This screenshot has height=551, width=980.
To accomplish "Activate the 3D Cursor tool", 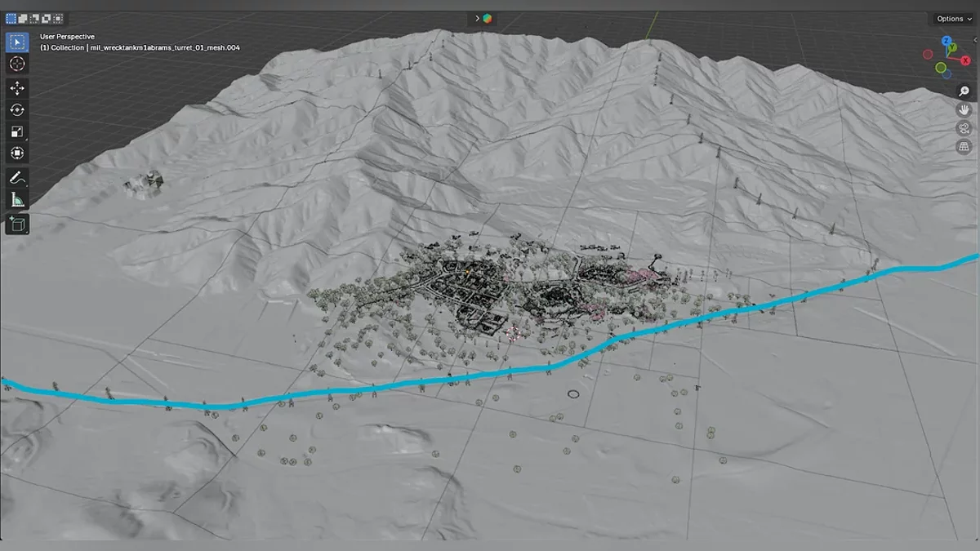I will coord(17,64).
